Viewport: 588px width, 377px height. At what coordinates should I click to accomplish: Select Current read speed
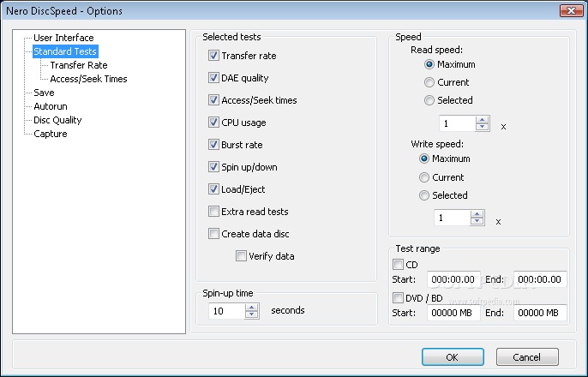click(x=429, y=82)
